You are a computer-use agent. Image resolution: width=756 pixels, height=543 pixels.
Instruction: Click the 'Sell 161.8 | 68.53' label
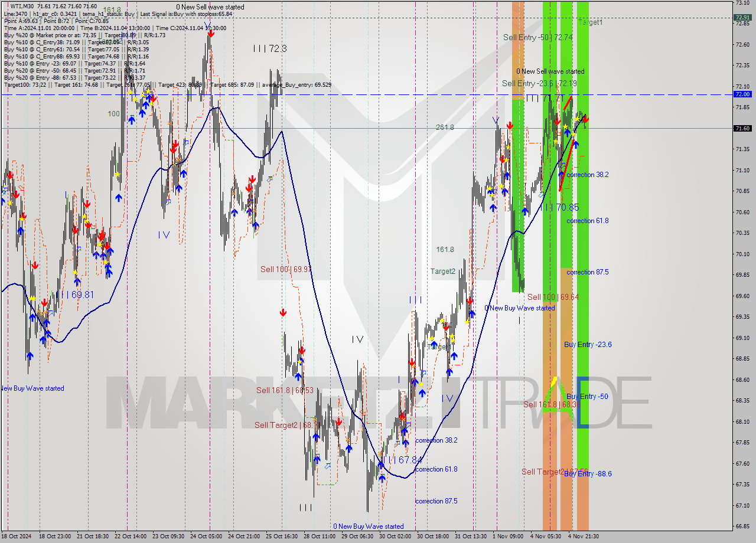pyautogui.click(x=284, y=390)
